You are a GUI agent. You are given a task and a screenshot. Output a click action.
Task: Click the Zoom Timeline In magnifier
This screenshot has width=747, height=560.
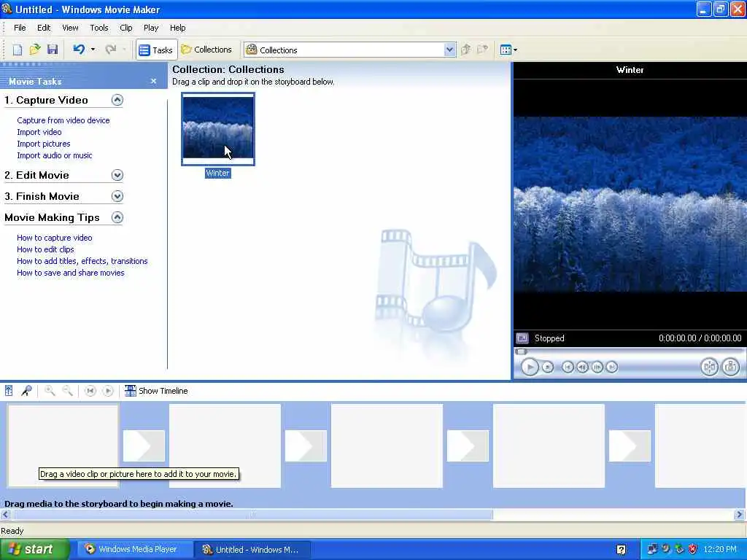[50, 391]
